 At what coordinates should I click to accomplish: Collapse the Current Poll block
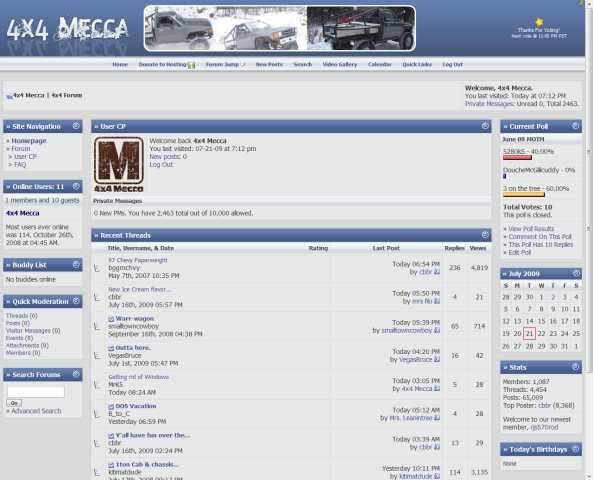575,126
